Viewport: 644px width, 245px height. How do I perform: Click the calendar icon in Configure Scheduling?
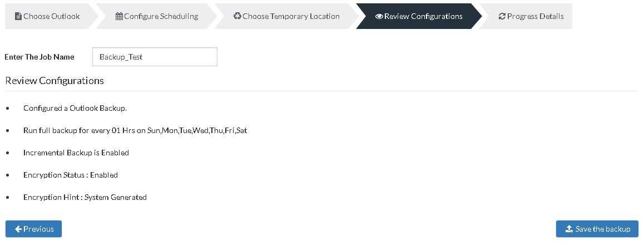[119, 17]
